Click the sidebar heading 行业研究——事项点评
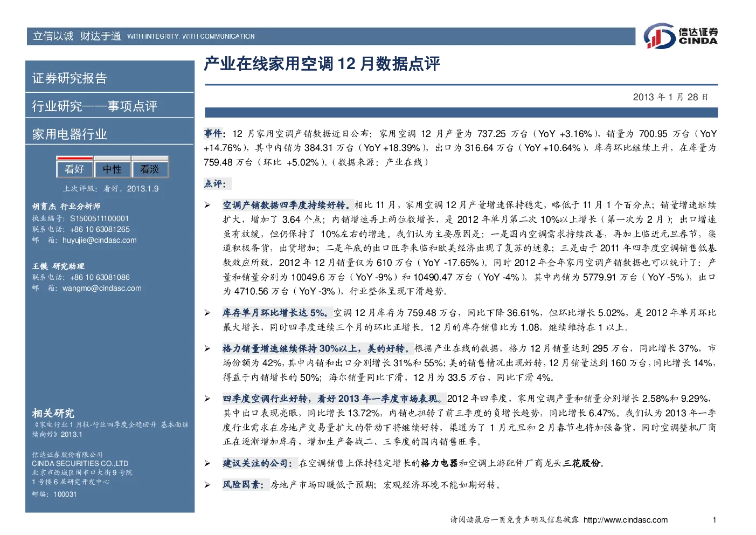 click(95, 106)
